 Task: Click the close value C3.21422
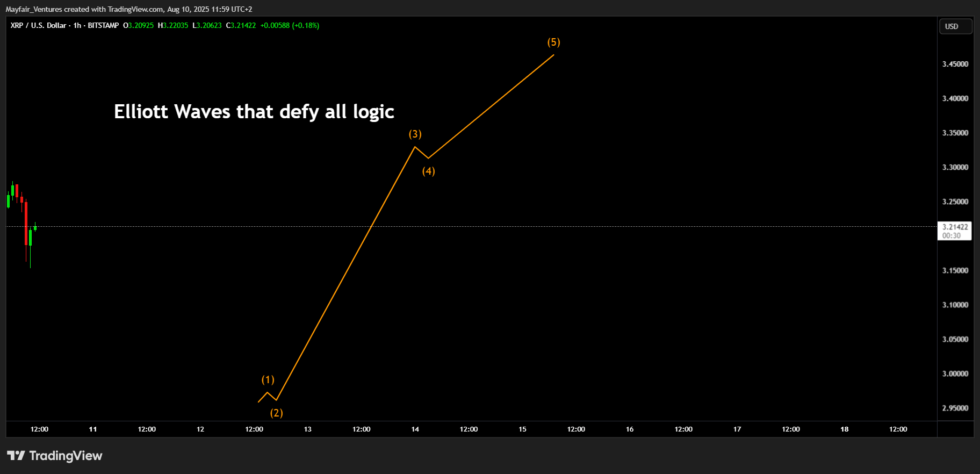click(x=241, y=25)
